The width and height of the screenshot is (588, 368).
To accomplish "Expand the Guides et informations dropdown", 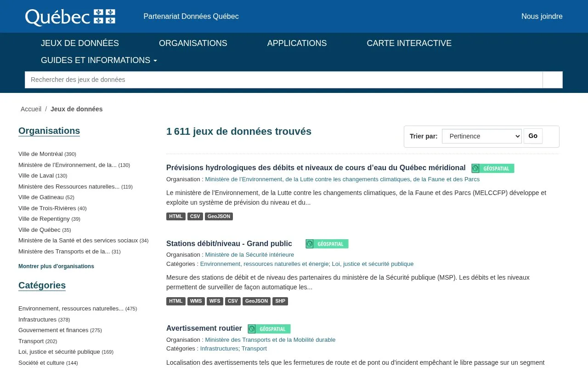I will (x=99, y=60).
